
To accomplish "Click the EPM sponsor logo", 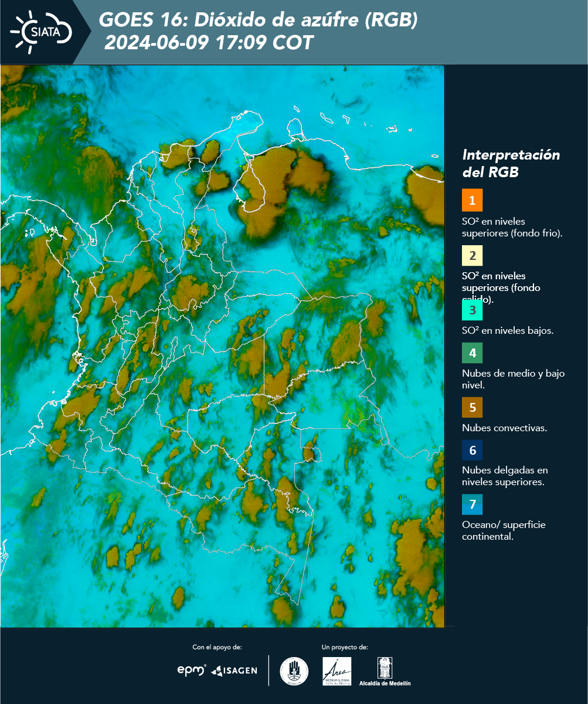I will 192,670.
